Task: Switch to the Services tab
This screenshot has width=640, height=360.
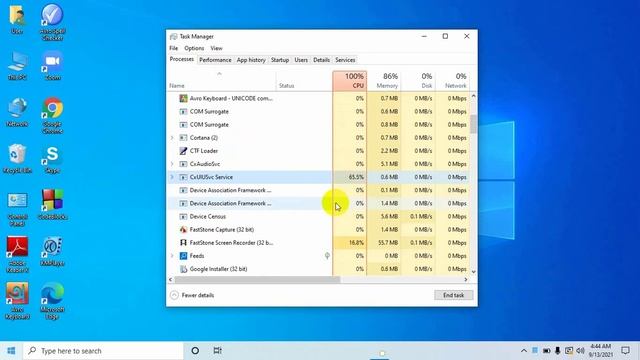Action: click(345, 60)
